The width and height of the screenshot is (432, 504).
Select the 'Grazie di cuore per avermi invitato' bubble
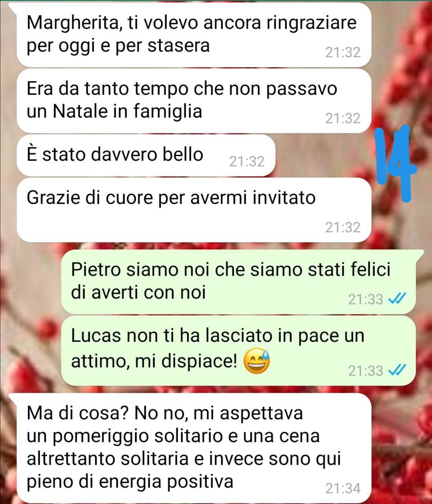(x=194, y=209)
